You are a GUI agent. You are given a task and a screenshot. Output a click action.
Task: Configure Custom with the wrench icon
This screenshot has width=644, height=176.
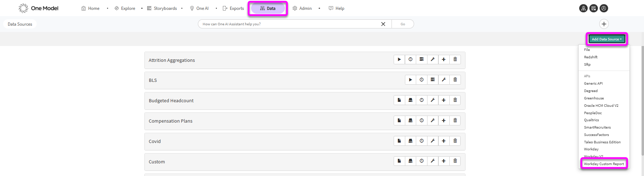pos(433,161)
